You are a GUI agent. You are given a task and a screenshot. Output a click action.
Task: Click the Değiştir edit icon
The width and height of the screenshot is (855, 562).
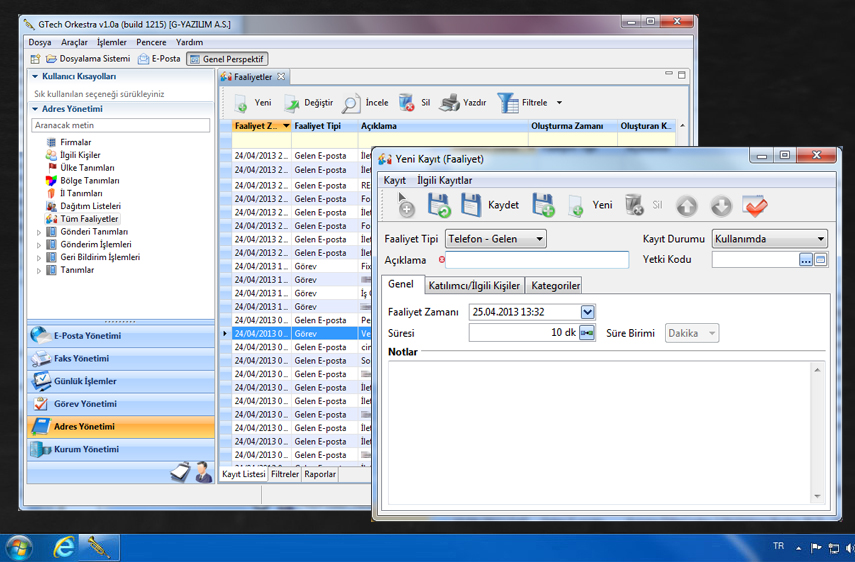[x=292, y=103]
